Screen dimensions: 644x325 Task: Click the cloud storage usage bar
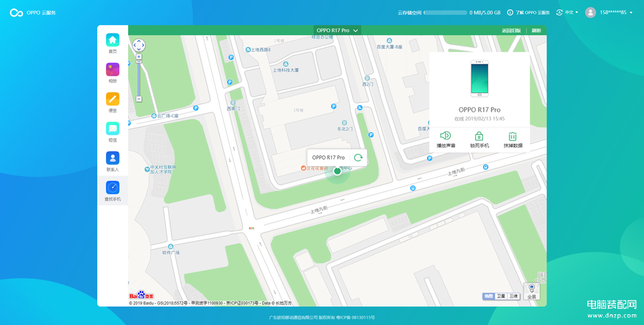tap(445, 13)
